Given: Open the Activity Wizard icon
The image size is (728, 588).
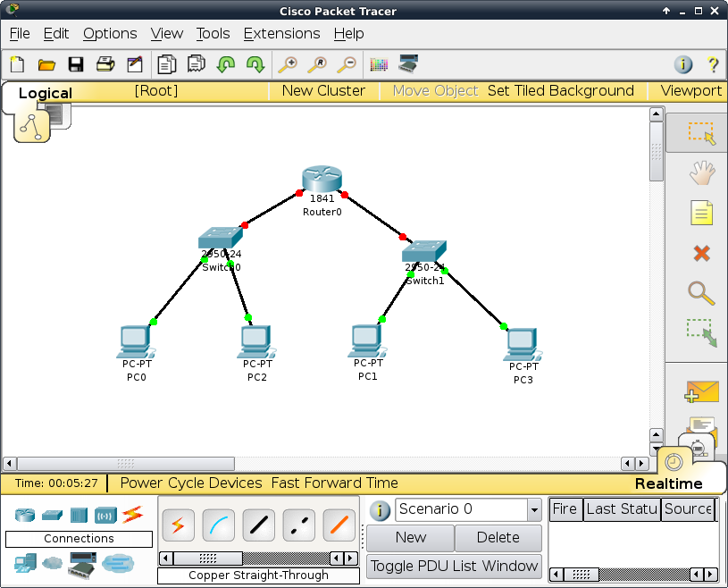Looking at the screenshot, I should 135,64.
